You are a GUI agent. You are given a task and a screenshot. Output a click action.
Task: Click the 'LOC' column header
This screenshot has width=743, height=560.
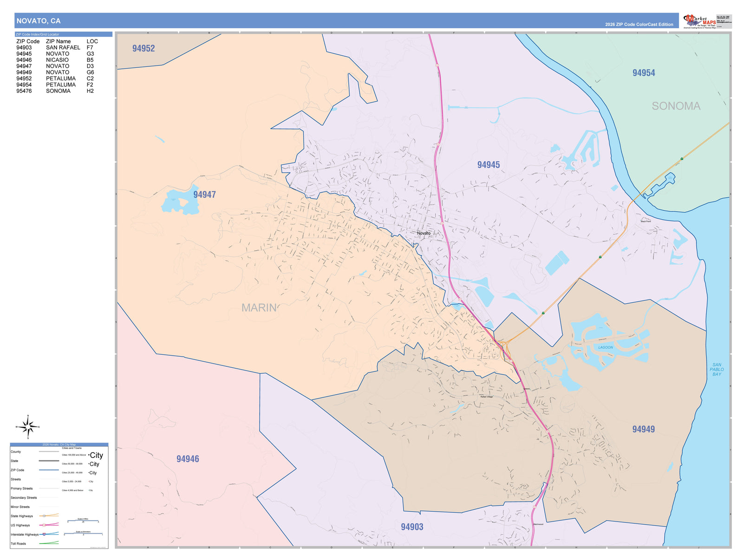point(92,41)
